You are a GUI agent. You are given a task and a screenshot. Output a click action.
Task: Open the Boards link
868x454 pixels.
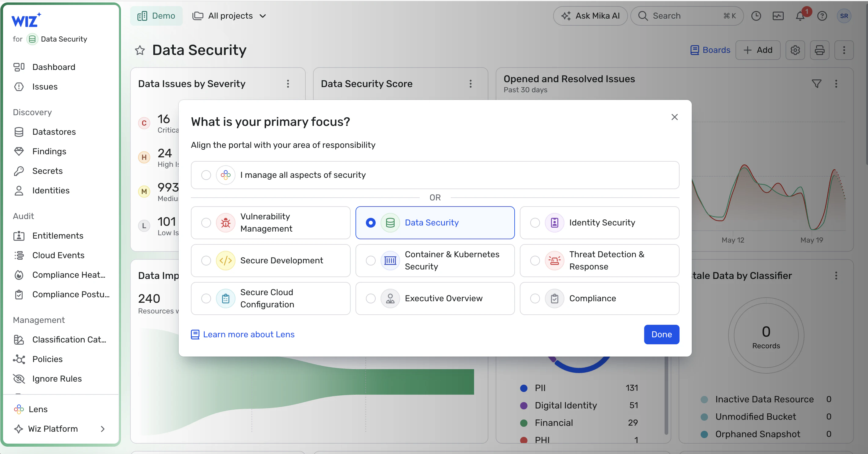[710, 50]
